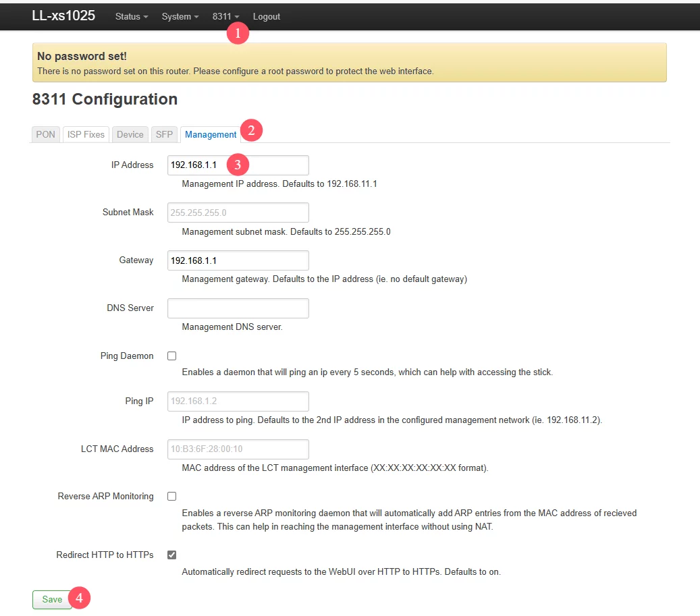Image resolution: width=700 pixels, height=616 pixels.
Task: Click 'There is no password set on this router' text
Action: [x=236, y=72]
